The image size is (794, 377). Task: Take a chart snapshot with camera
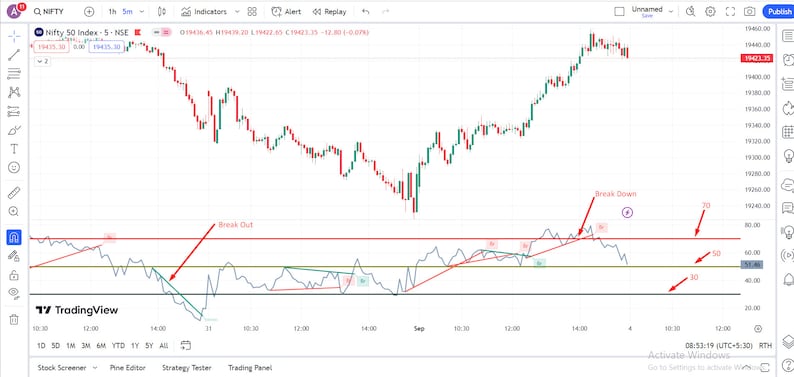point(749,11)
